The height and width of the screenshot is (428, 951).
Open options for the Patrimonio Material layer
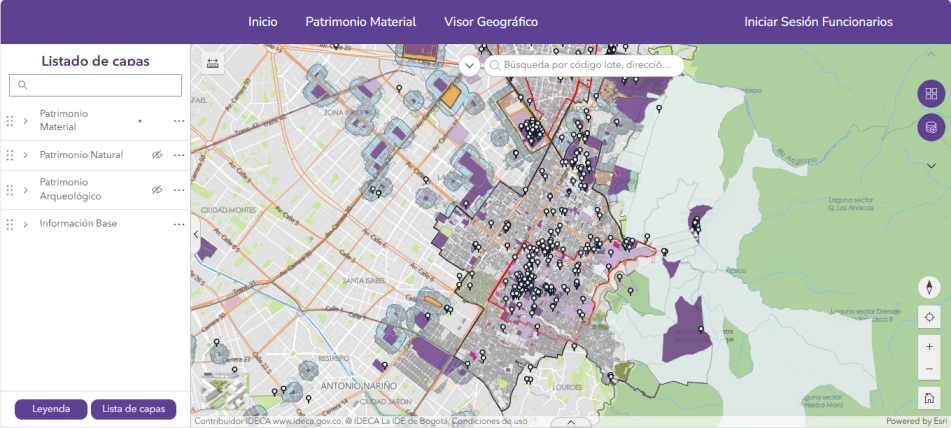coord(179,121)
